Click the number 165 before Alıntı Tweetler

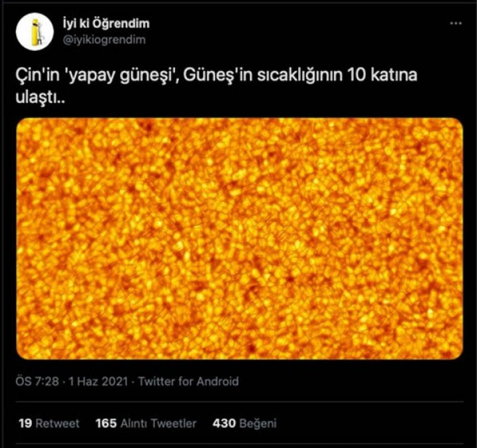106,423
